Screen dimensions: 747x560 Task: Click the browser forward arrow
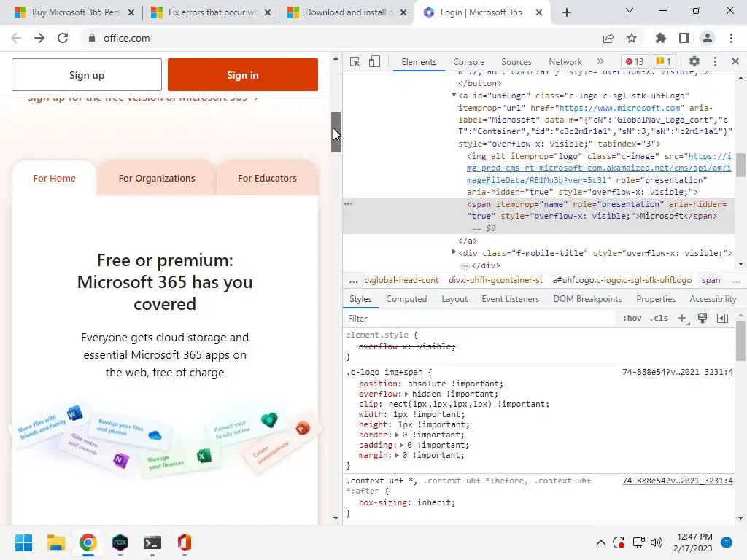pyautogui.click(x=39, y=38)
